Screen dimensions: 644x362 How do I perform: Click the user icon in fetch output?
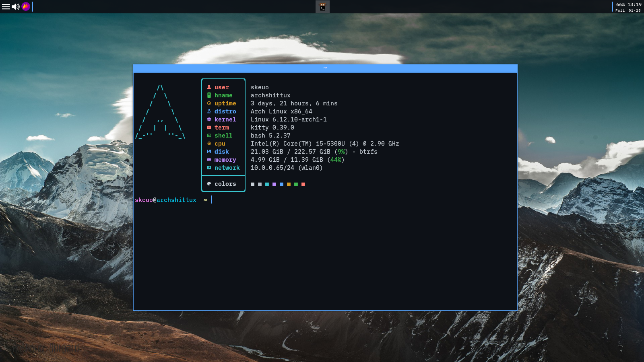pos(209,87)
